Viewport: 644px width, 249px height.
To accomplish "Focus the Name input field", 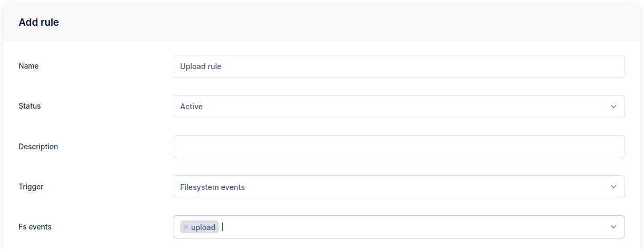I will [398, 66].
